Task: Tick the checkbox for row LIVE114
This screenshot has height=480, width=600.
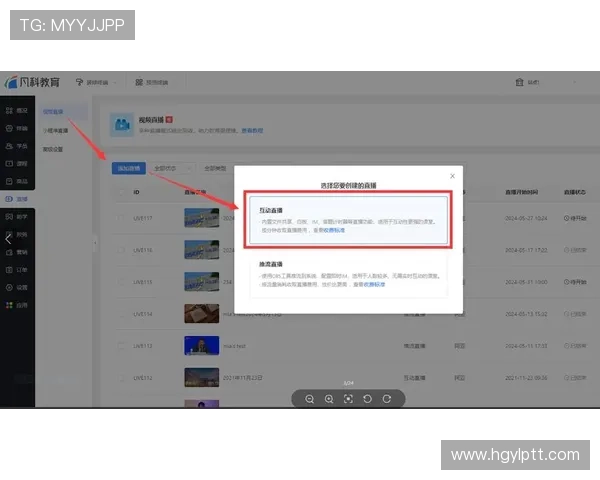Action: [122, 313]
